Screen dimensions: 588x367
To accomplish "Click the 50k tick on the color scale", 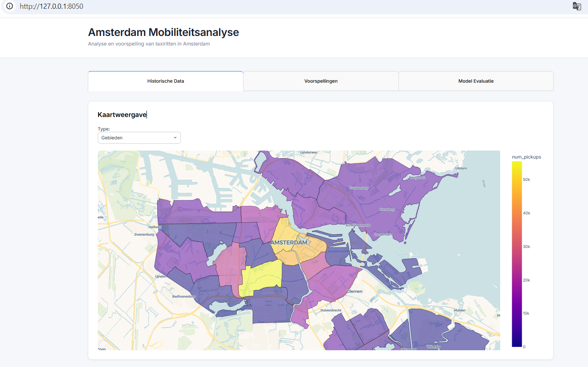I will (x=527, y=180).
